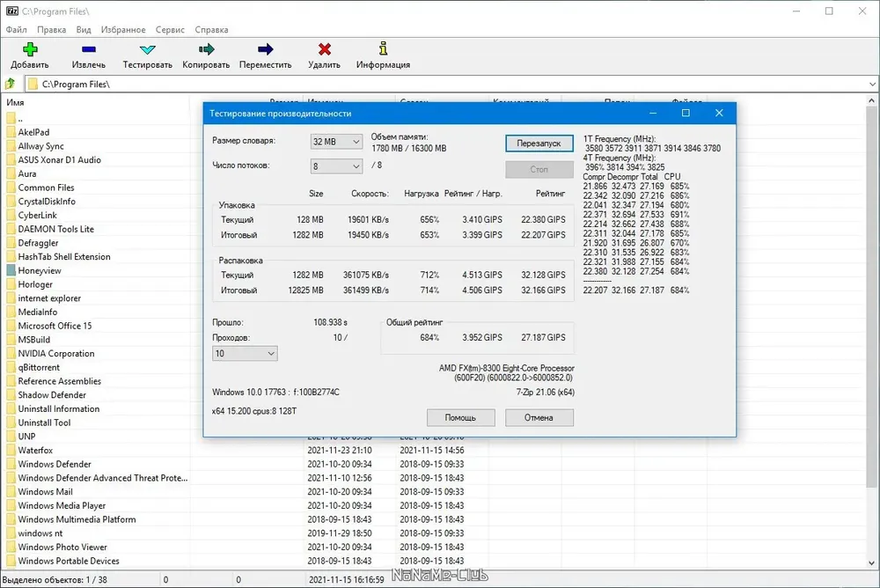The width and height of the screenshot is (880, 588).
Task: Click the Копировать arrows icon
Action: click(x=206, y=49)
